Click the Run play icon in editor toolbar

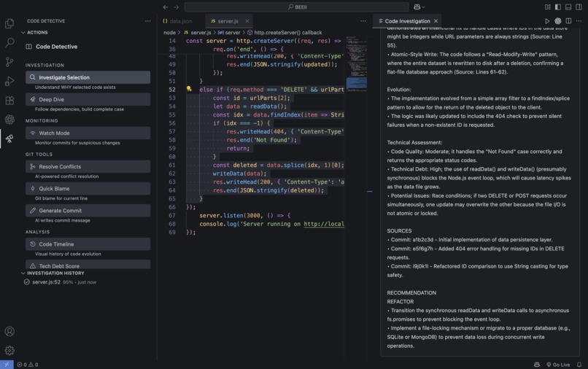547,21
